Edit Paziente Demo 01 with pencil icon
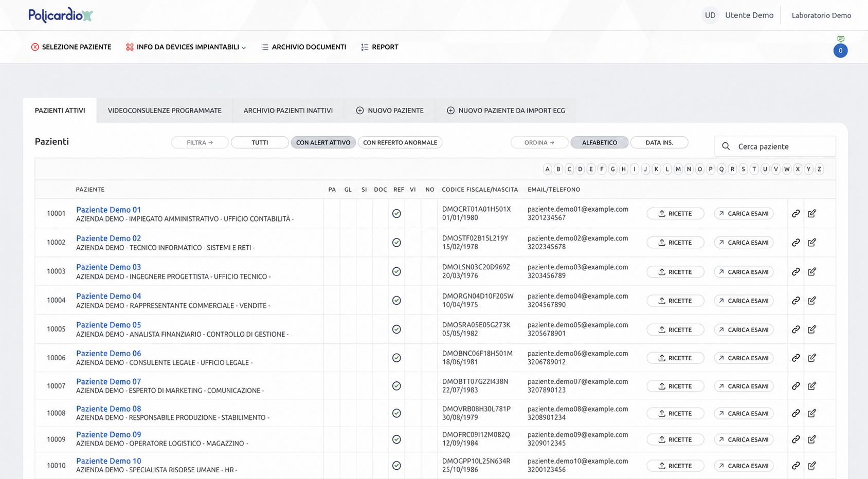Viewport: 868px width, 479px height. pyautogui.click(x=812, y=213)
